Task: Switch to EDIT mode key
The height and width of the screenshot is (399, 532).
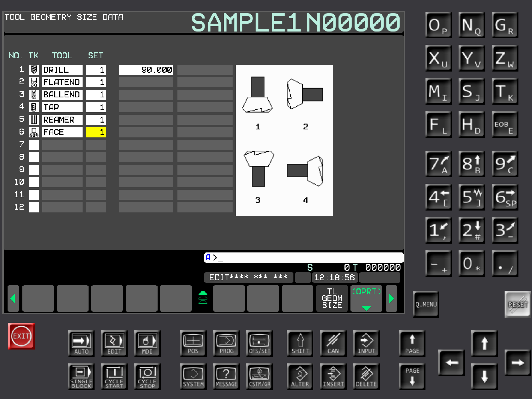Action: click(114, 344)
